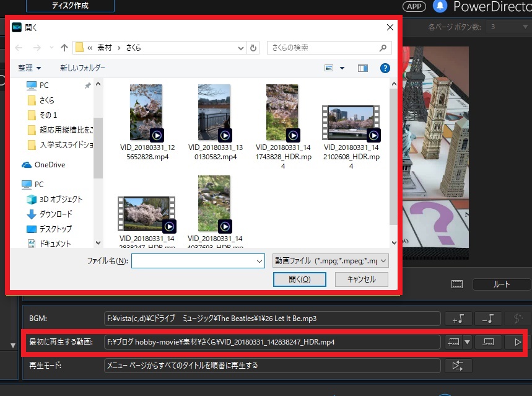Expand the 整理 organize menu
Screen dimensions: 532x396
click(x=30, y=68)
